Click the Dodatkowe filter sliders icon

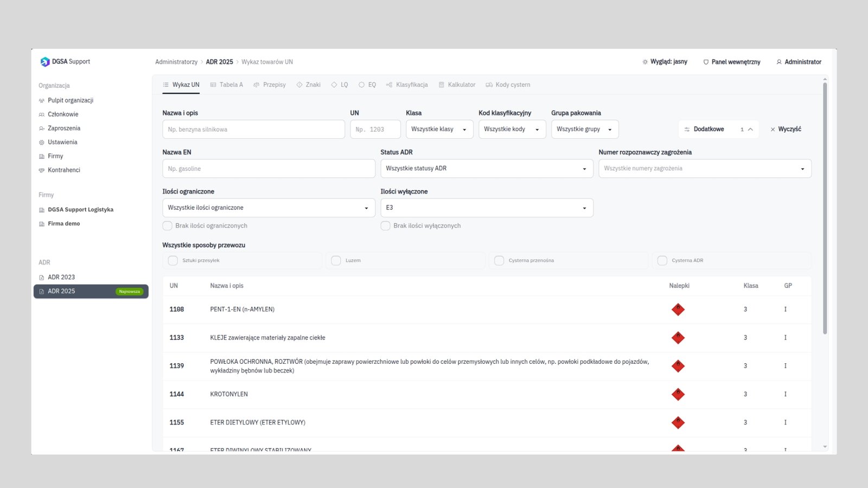tap(687, 129)
